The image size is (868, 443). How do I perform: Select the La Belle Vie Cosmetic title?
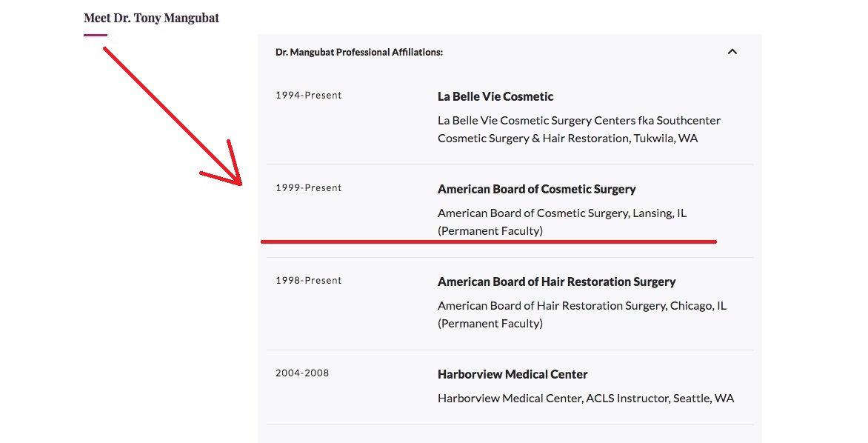tap(495, 96)
